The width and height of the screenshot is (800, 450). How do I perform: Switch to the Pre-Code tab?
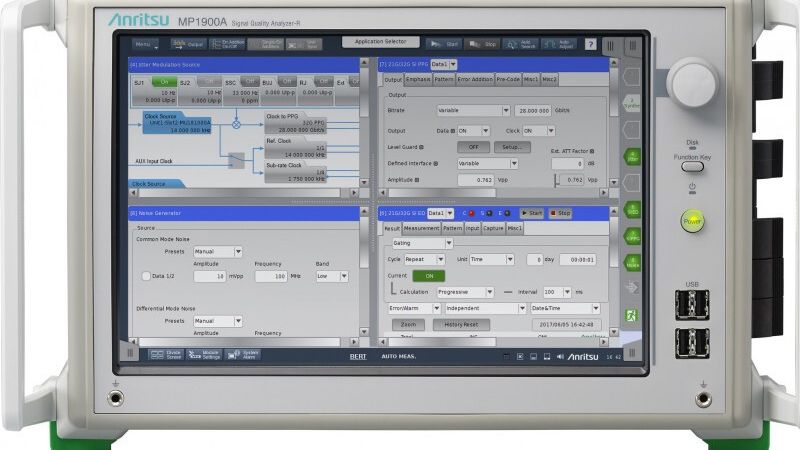[508, 79]
